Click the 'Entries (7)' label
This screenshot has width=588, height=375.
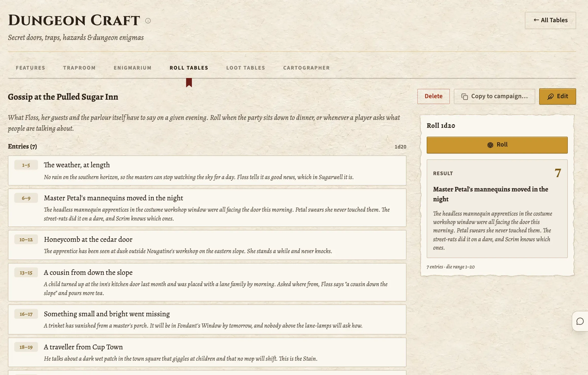(x=22, y=146)
